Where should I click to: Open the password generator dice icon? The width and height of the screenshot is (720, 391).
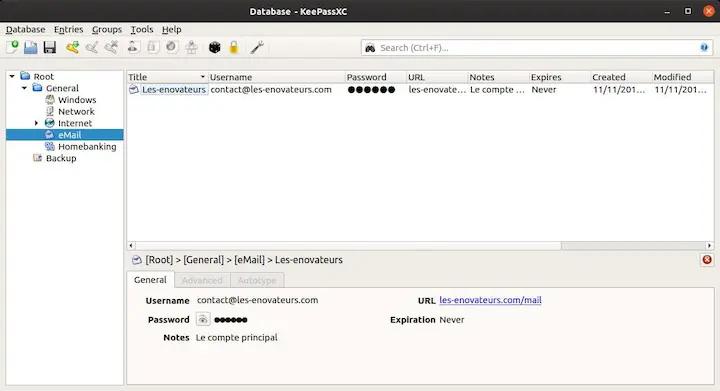click(x=214, y=47)
